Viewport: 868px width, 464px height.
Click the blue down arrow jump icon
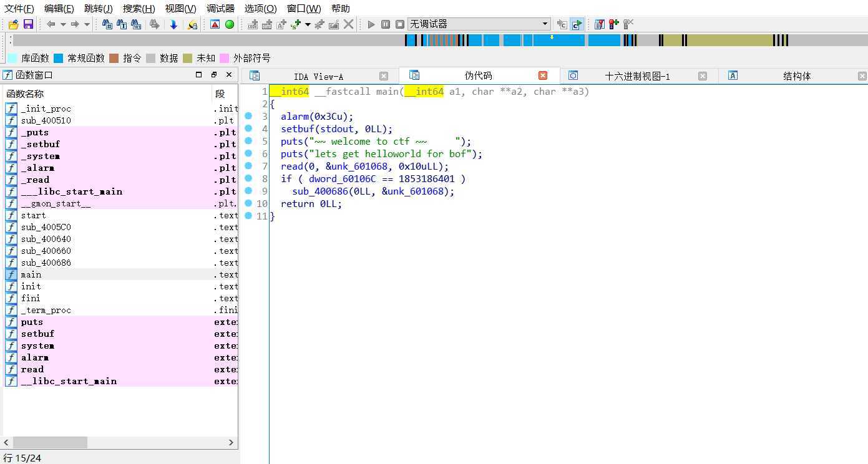click(173, 24)
